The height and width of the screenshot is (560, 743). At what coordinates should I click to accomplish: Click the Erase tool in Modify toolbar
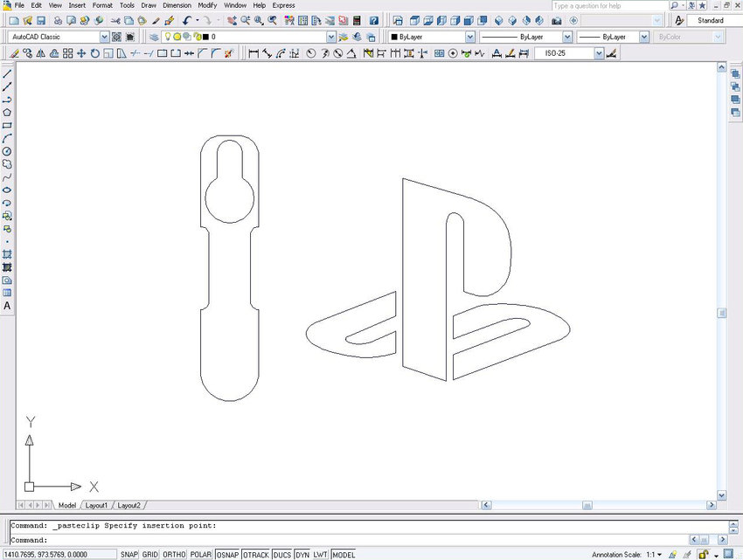pyautogui.click(x=14, y=53)
